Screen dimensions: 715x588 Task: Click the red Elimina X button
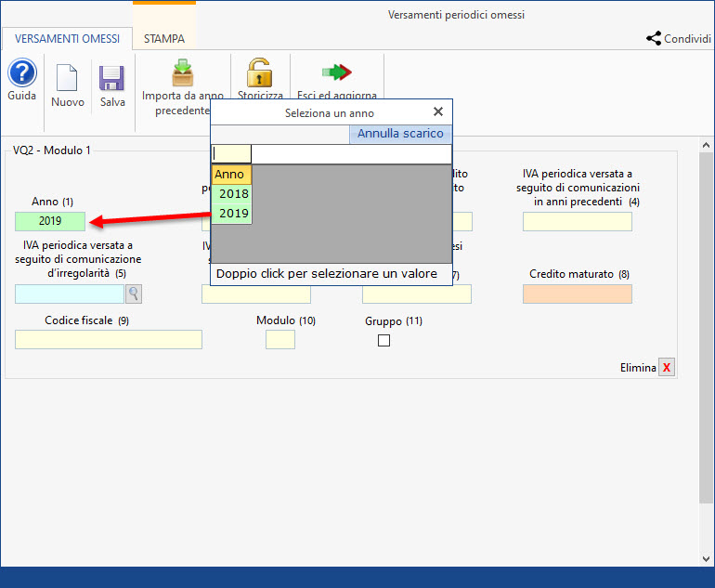tap(667, 368)
